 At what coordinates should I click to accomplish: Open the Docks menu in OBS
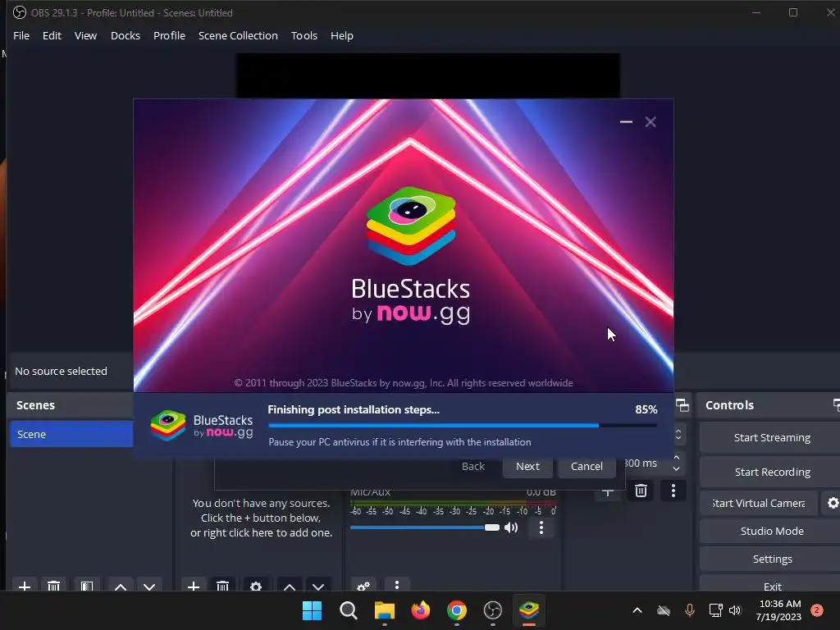pos(126,35)
